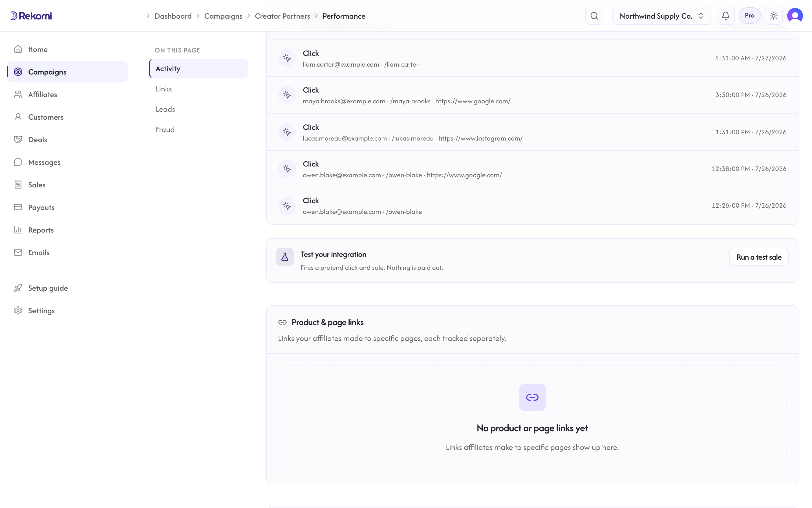Click heading No product or page links yet
The image size is (812, 508).
tap(532, 428)
